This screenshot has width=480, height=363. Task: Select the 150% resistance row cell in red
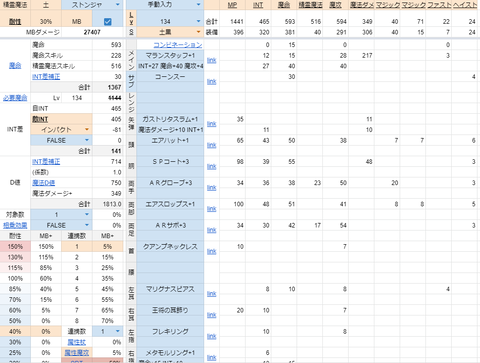[x=15, y=247]
